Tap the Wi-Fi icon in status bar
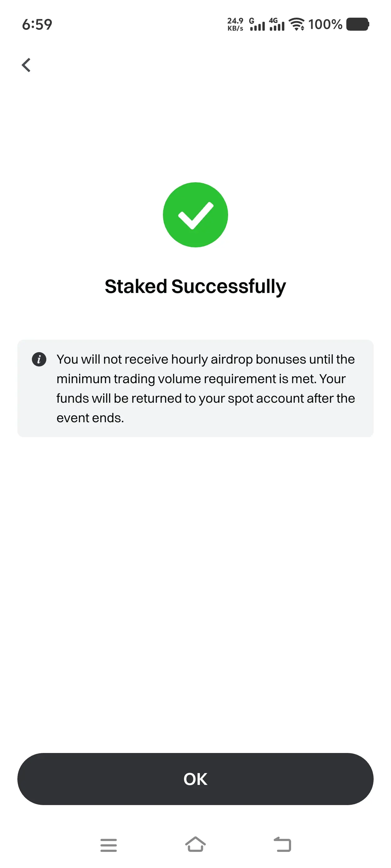This screenshot has height=868, width=391. point(297,24)
